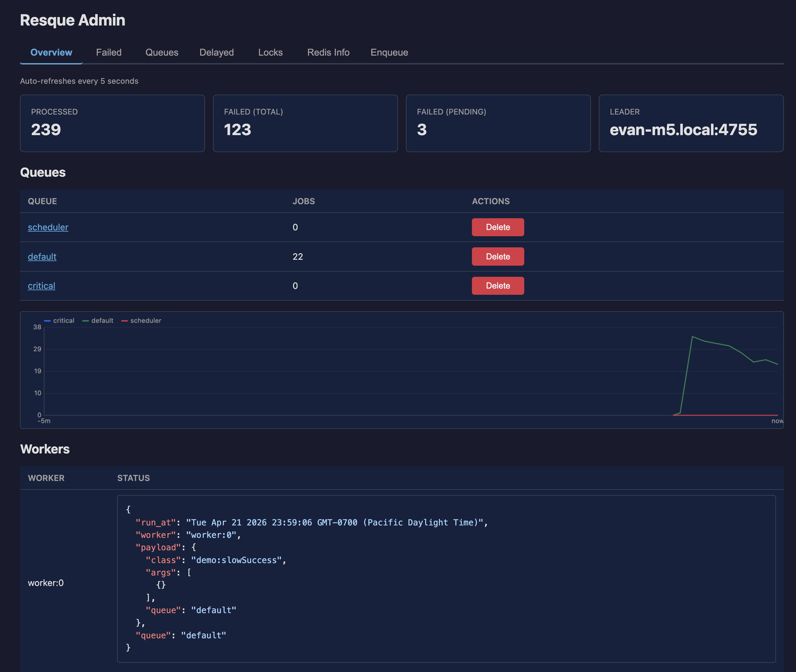Open the critical queue link
This screenshot has height=672, width=796.
[x=42, y=286]
